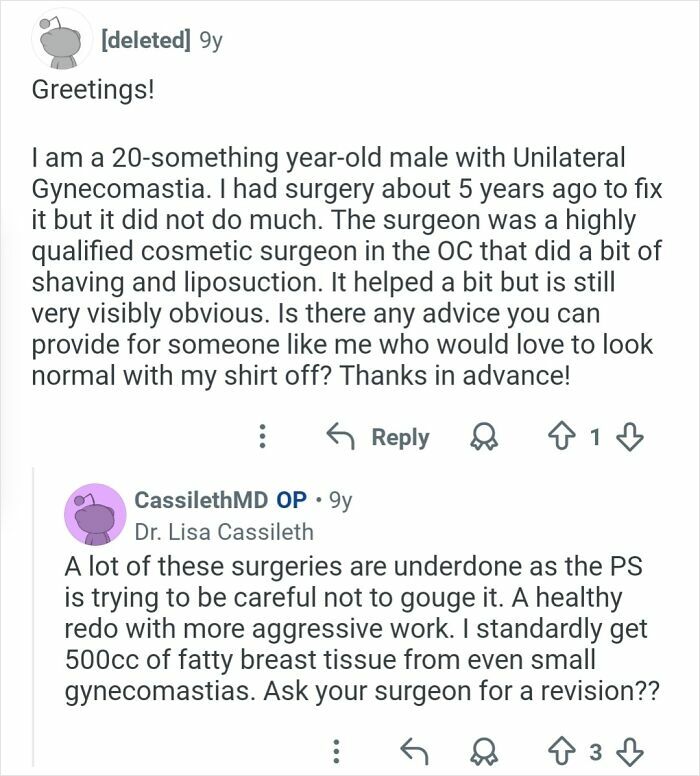Click the 9y timestamp next to CassilethMD OP
Screen dimensions: 700x776
(x=339, y=500)
